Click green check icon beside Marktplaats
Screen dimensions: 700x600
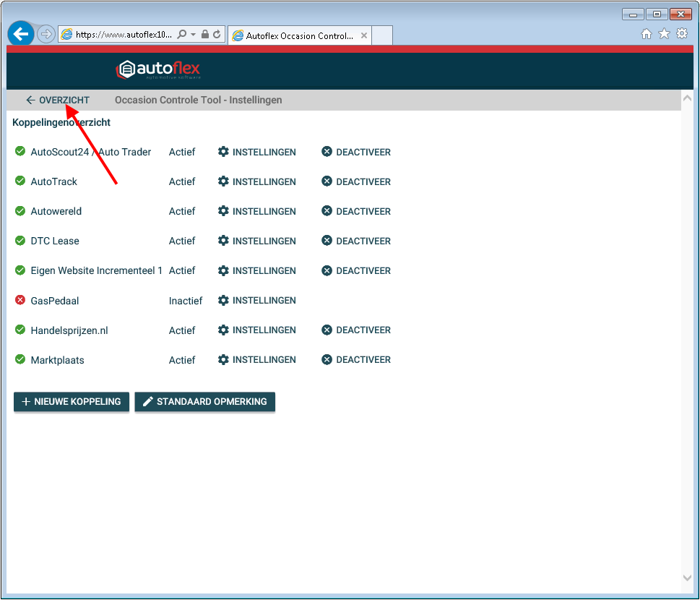tap(20, 359)
